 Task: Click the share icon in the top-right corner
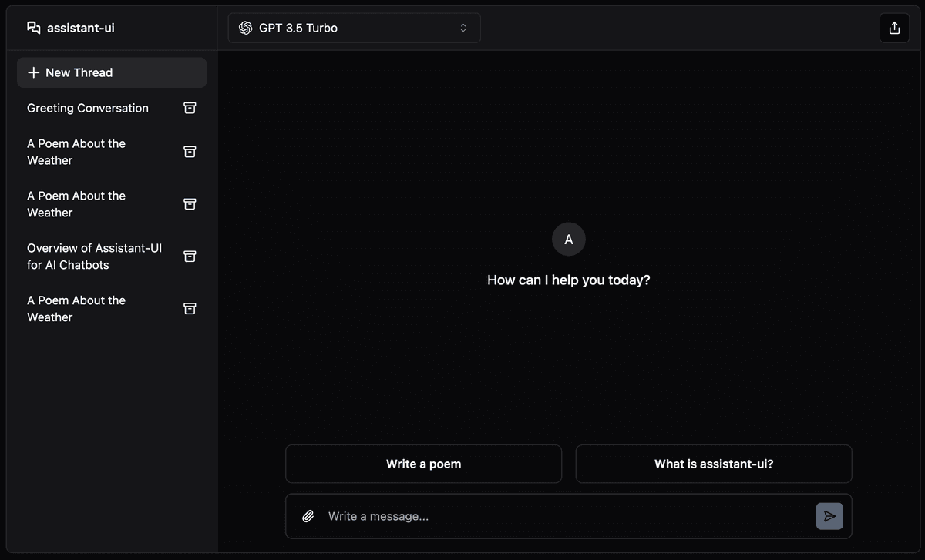click(x=894, y=28)
